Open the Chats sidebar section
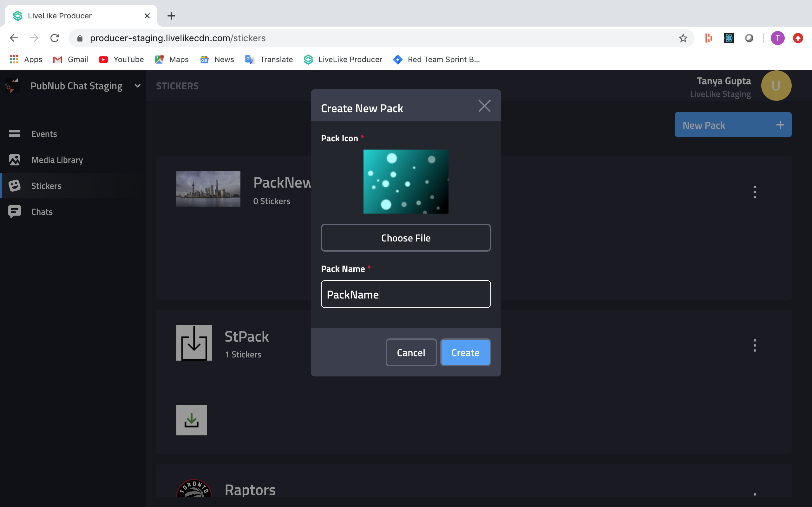This screenshot has height=507, width=812. coord(42,212)
